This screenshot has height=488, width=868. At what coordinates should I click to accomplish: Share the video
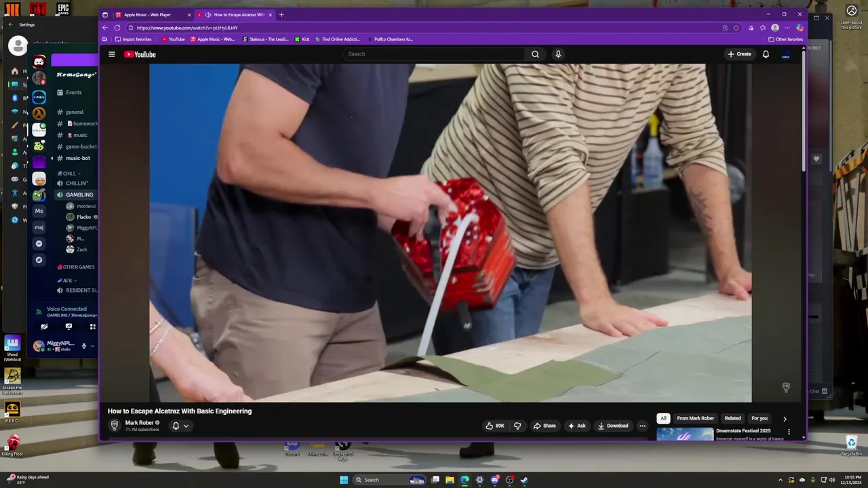click(x=545, y=426)
